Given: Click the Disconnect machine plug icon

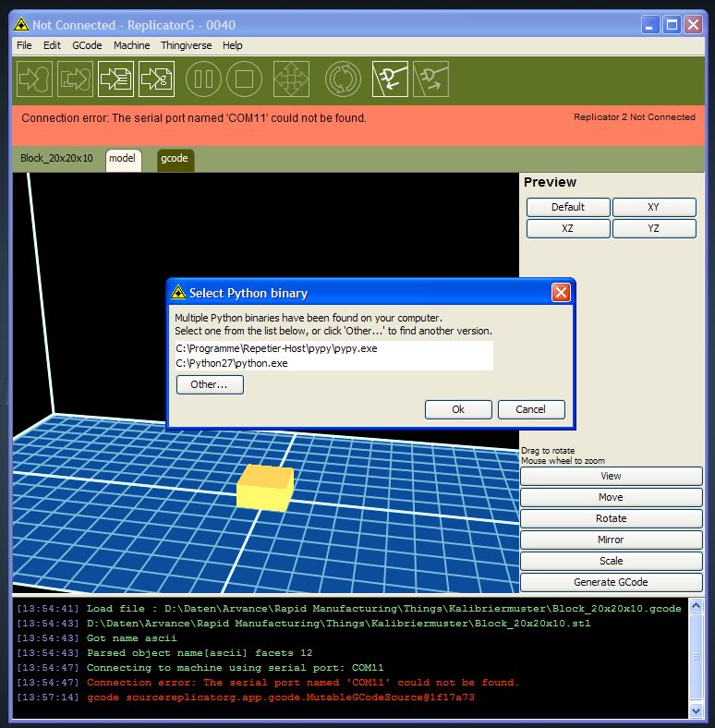Looking at the screenshot, I should 430,79.
